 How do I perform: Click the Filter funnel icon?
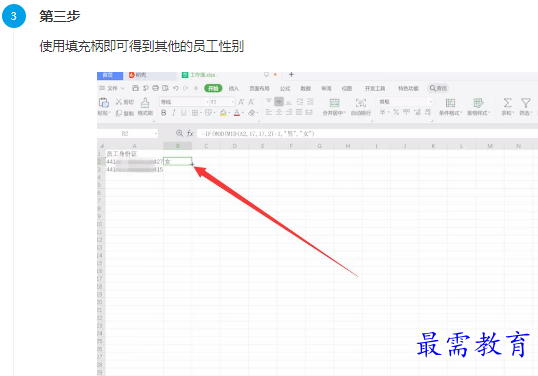[525, 103]
